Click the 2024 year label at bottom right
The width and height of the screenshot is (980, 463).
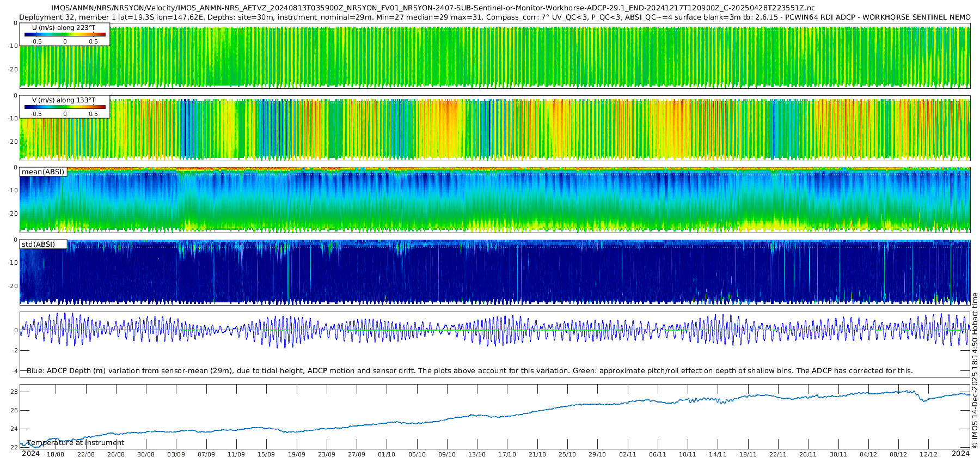coord(960,454)
